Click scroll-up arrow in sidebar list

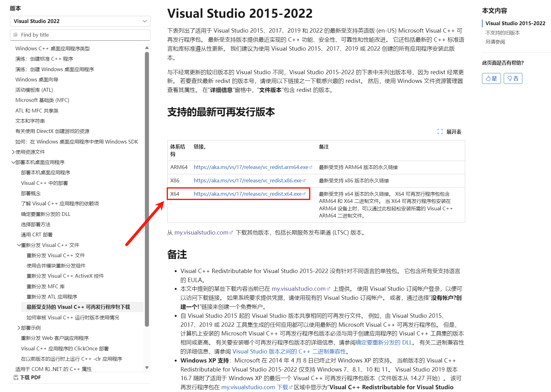pyautogui.click(x=147, y=48)
